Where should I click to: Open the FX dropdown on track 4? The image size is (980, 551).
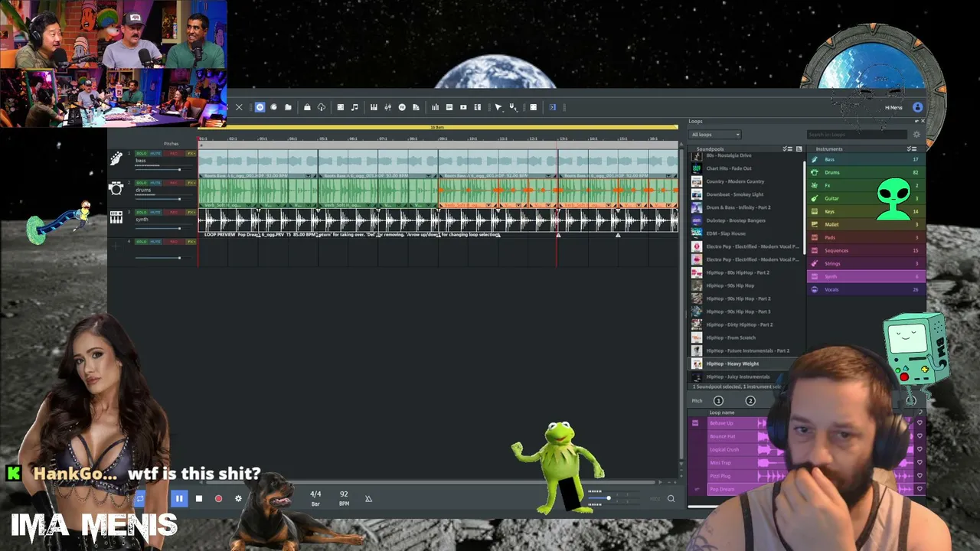point(191,242)
